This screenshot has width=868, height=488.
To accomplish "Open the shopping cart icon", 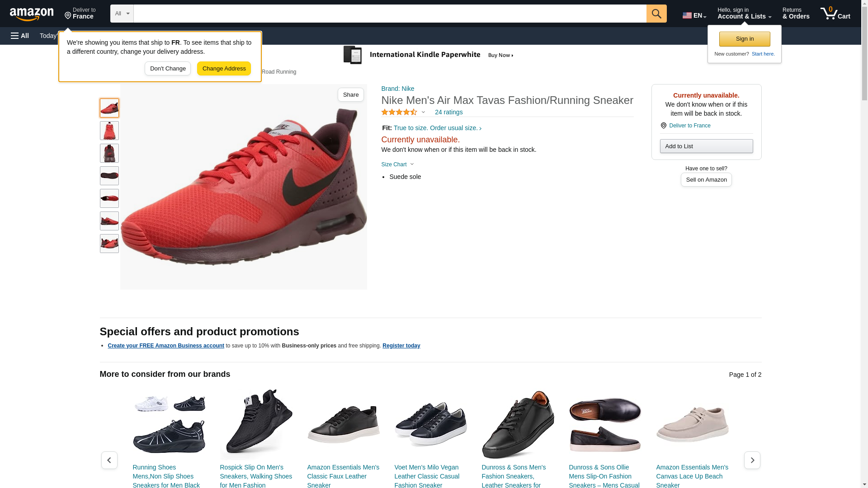I will (835, 14).
